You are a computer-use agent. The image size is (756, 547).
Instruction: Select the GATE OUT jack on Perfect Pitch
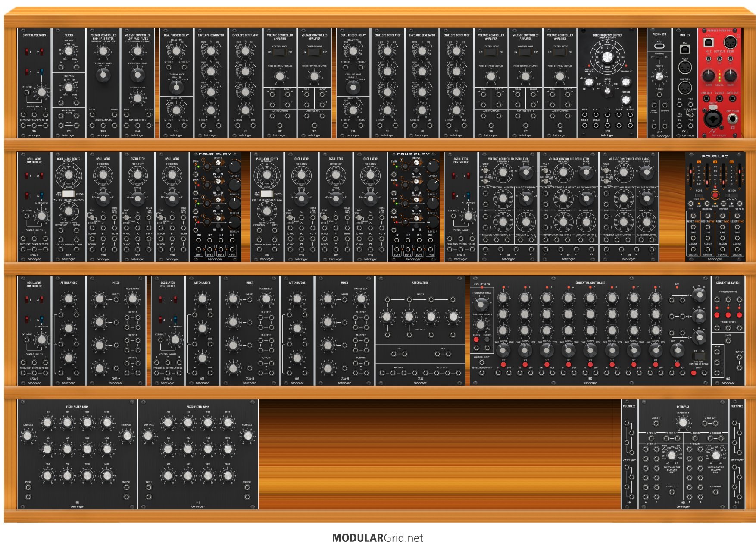[733, 98]
